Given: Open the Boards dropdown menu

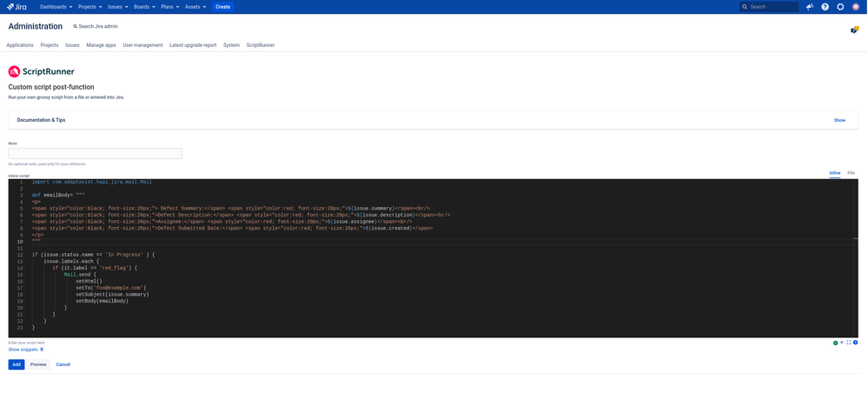Looking at the screenshot, I should [x=144, y=7].
